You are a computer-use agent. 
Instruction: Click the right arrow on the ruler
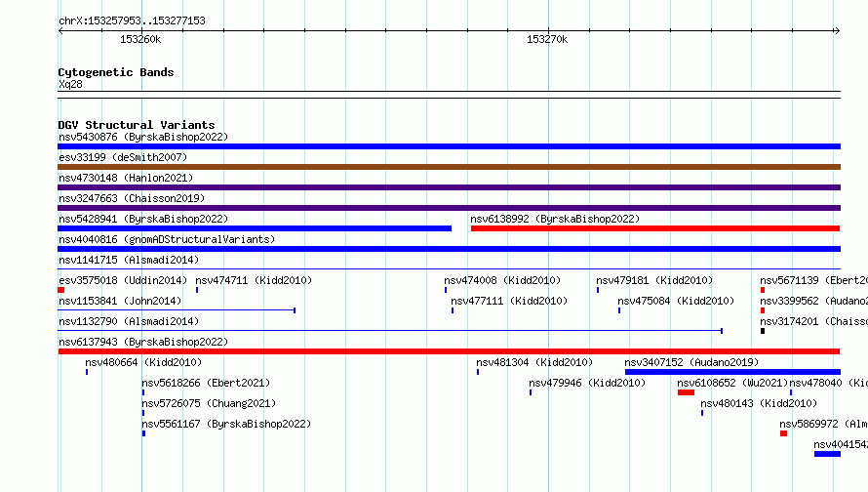[837, 30]
